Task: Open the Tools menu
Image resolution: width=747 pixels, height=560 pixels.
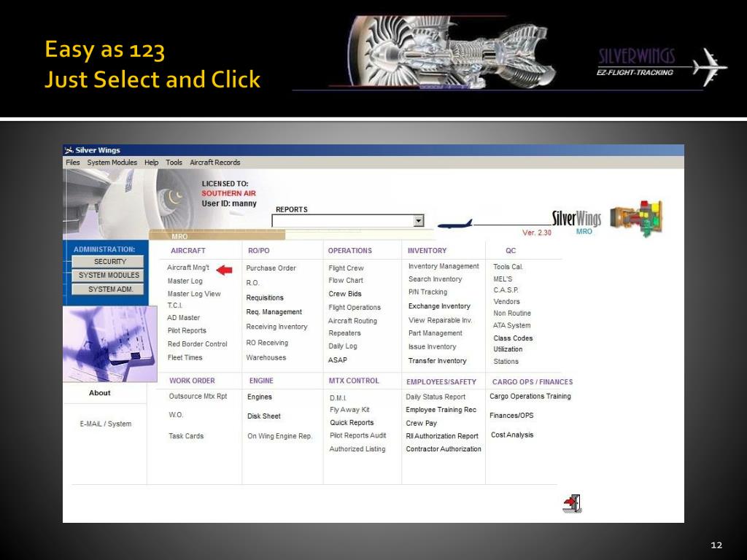Action: pos(174,163)
